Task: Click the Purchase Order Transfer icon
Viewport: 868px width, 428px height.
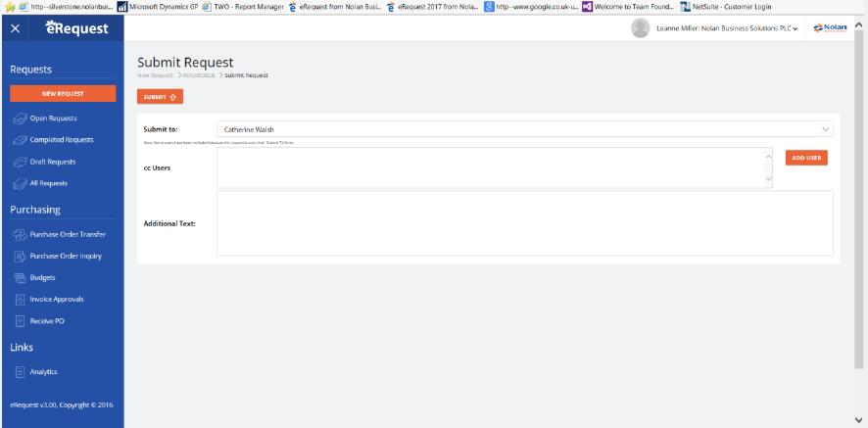Action: [20, 234]
